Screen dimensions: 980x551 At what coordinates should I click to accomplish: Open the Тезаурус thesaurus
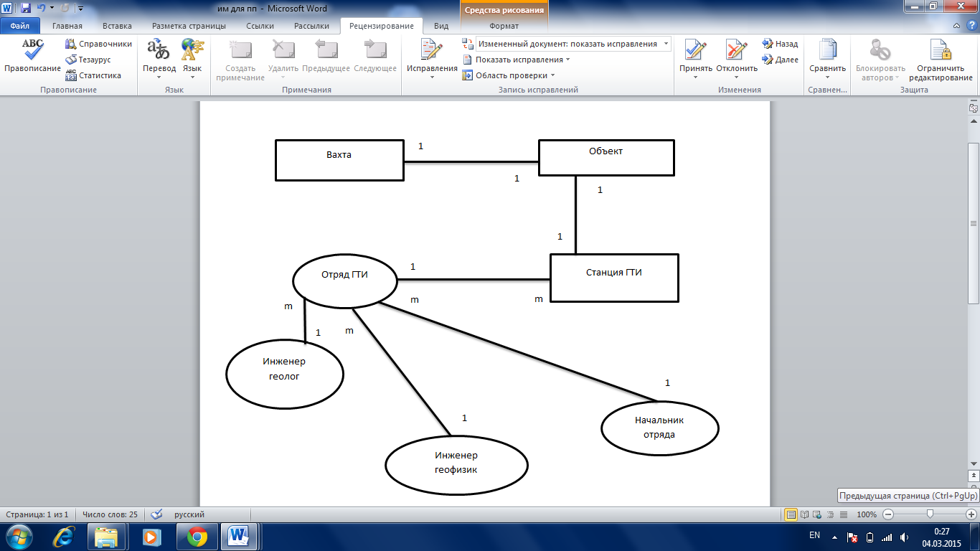(88, 60)
